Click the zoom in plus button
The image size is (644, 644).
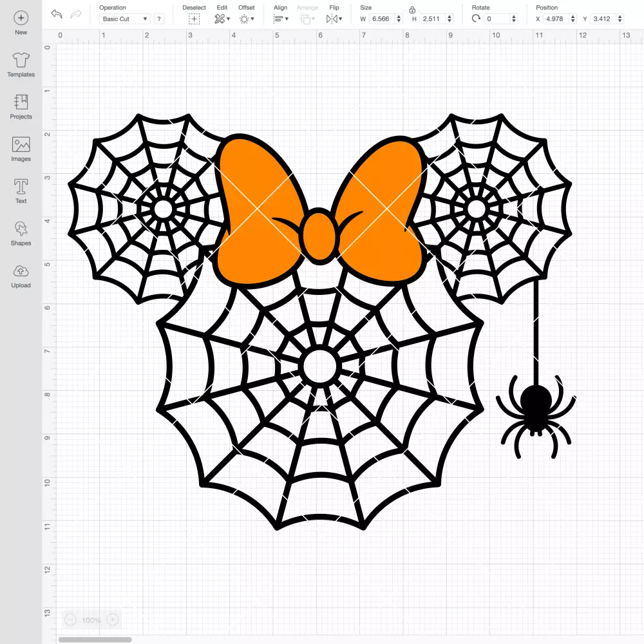[113, 620]
